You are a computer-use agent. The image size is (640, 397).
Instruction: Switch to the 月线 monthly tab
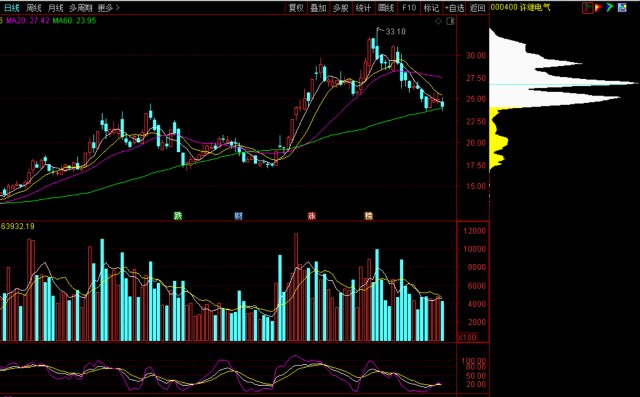[56, 8]
